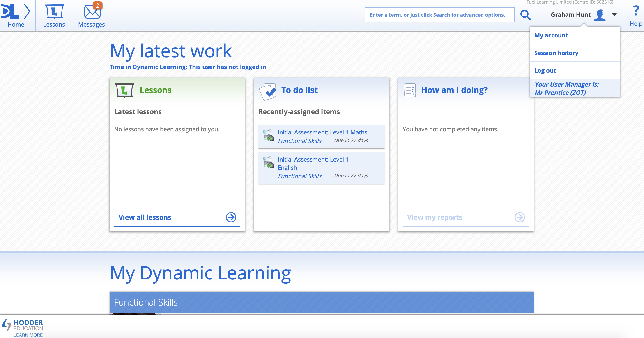Open Help question mark icon
The image size is (644, 338).
click(x=636, y=11)
